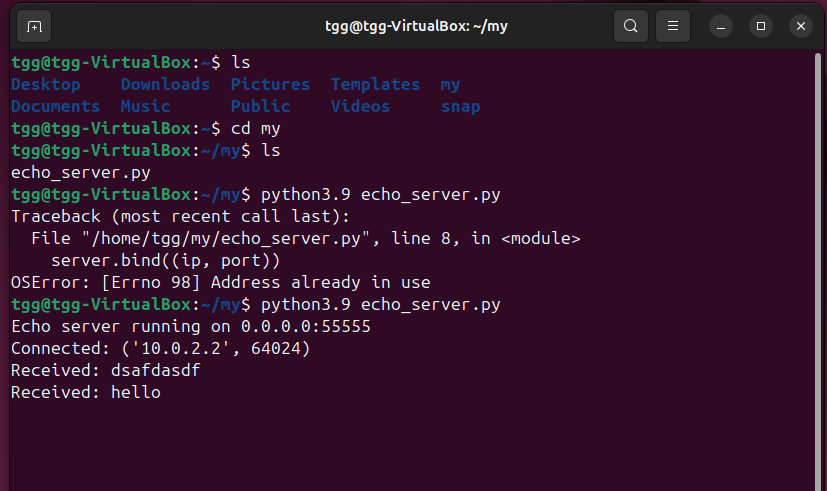
Task: Click the terminal search icon
Action: pos(631,26)
